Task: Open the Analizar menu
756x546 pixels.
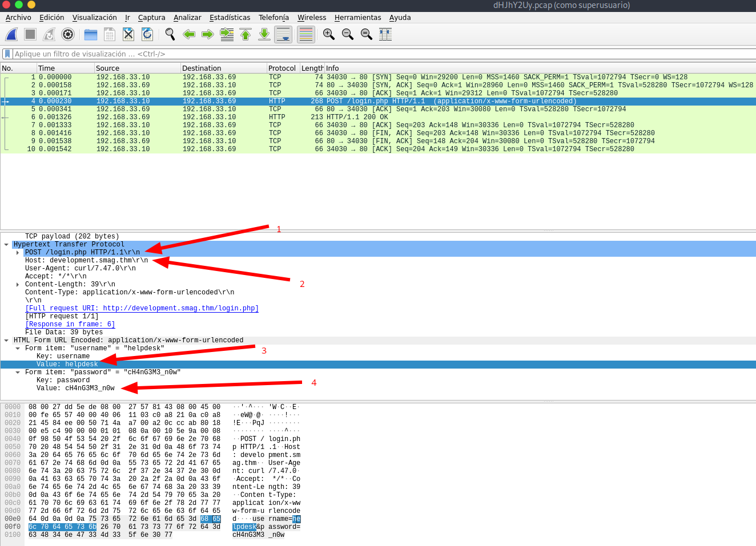Action: (187, 18)
